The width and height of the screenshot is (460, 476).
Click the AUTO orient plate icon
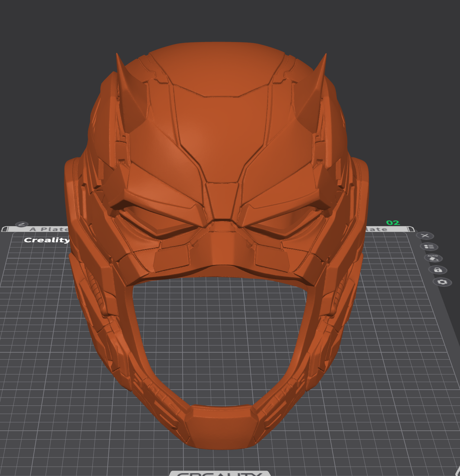click(433, 258)
